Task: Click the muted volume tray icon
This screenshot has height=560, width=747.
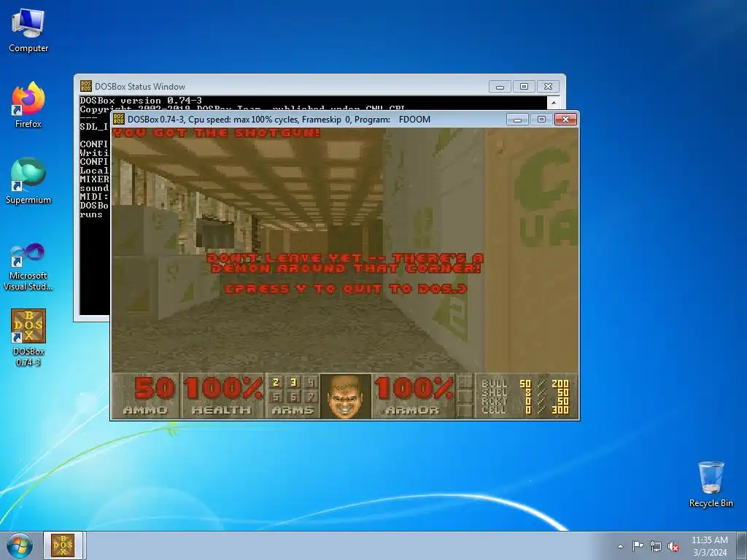Action: [x=673, y=546]
